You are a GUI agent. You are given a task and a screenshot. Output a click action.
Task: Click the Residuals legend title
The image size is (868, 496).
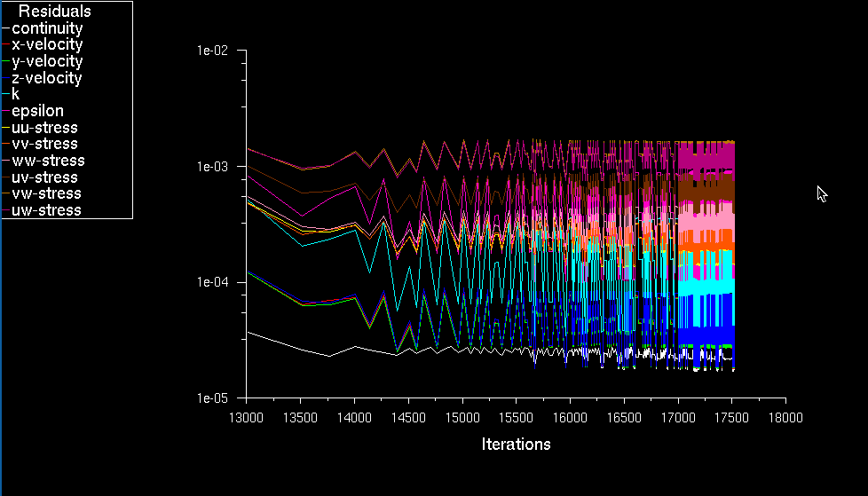coord(55,11)
